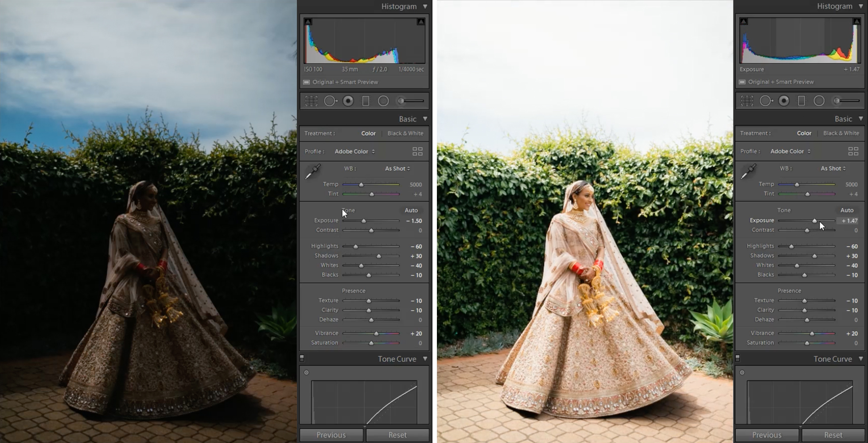This screenshot has height=443, width=868.
Task: Open Adobe Color profile dropdown, left panel
Action: tap(355, 152)
